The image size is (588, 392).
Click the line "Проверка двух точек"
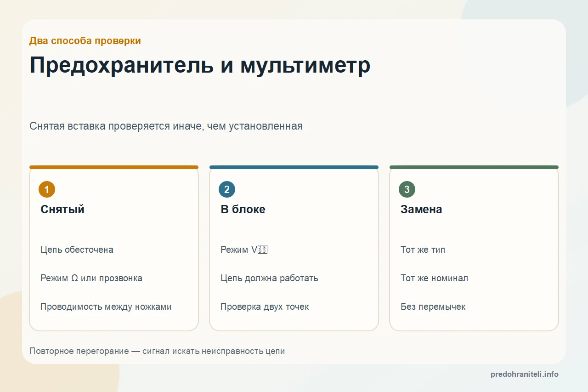265,307
